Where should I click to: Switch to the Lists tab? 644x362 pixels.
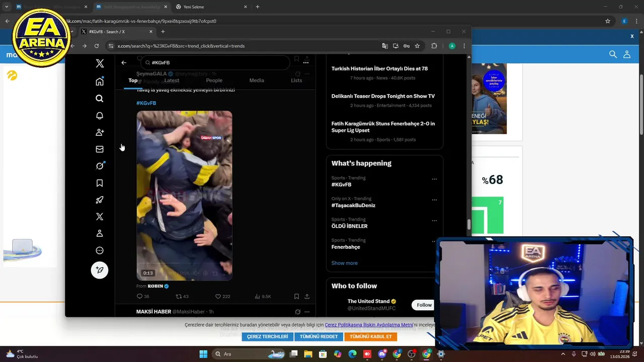tap(296, 80)
